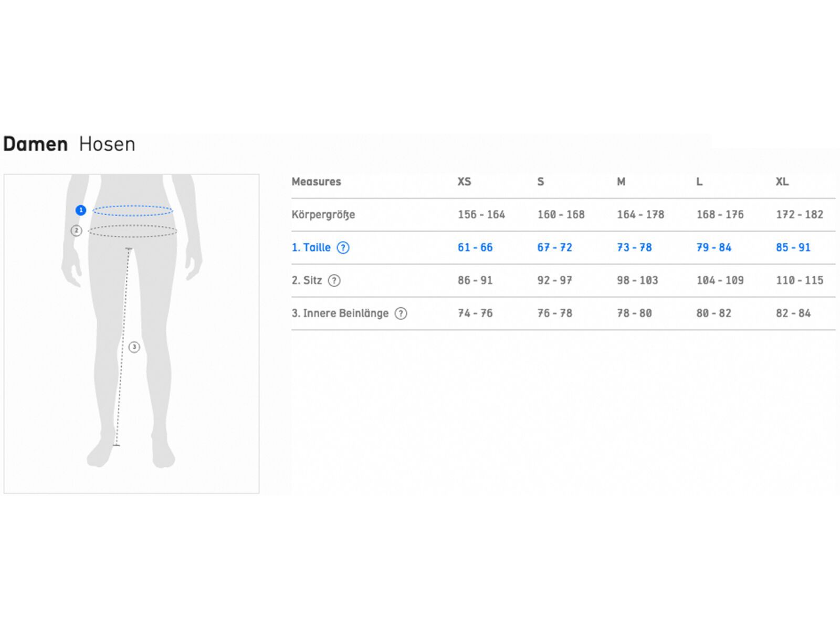840x630 pixels.
Task: Select the Hosen heading
Action: pos(107,144)
